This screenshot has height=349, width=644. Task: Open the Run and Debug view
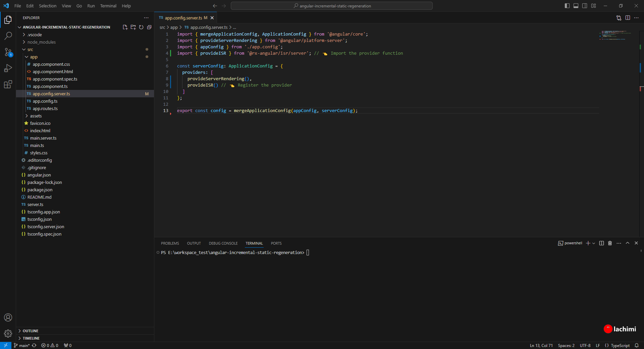tap(8, 68)
